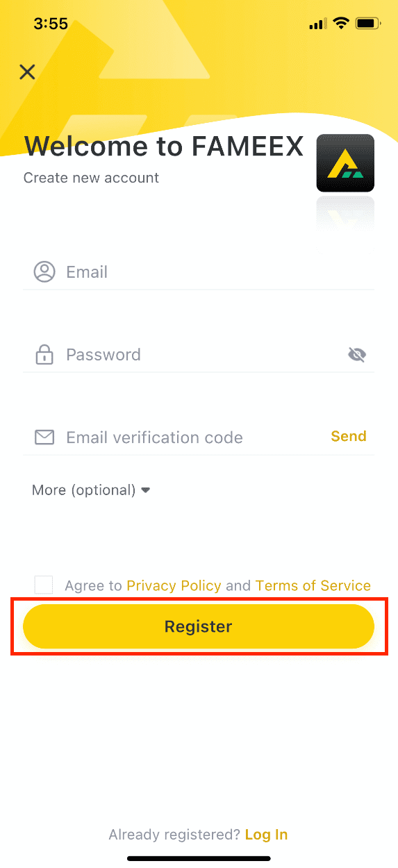Viewport: 398px width, 868px height.
Task: Tick the agreement checkbox
Action: click(44, 585)
